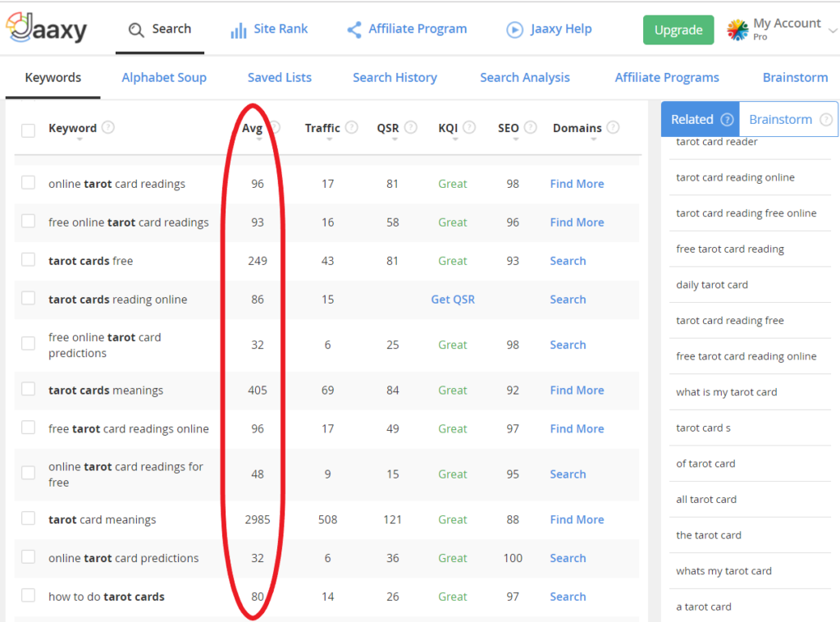Click related keyword "all tarot card"
The height and width of the screenshot is (622, 840).
(x=706, y=499)
